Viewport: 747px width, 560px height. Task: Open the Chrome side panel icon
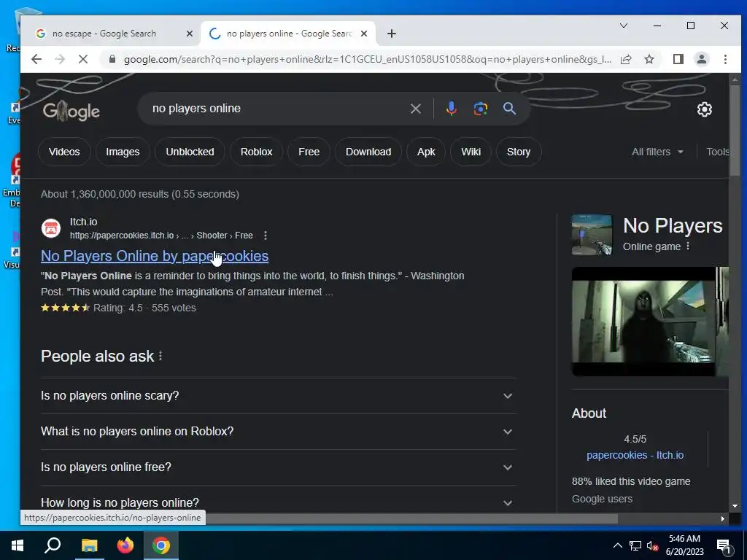pos(678,59)
